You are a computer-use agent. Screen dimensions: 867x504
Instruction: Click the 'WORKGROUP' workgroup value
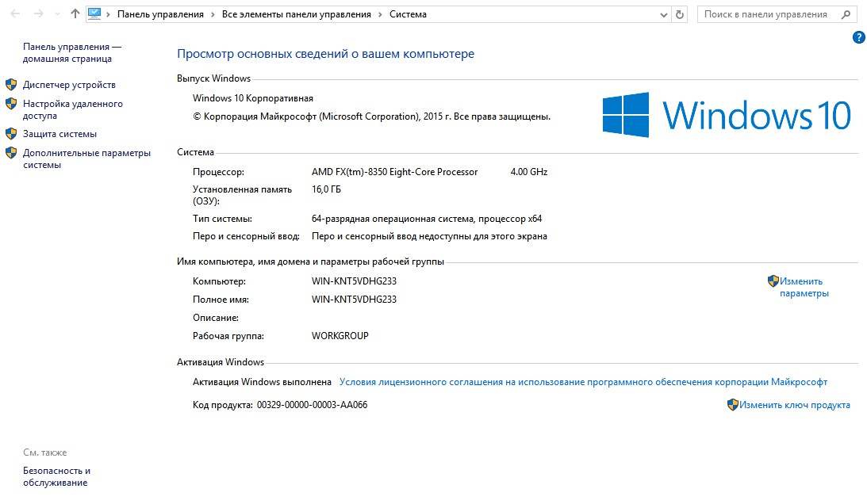(340, 335)
